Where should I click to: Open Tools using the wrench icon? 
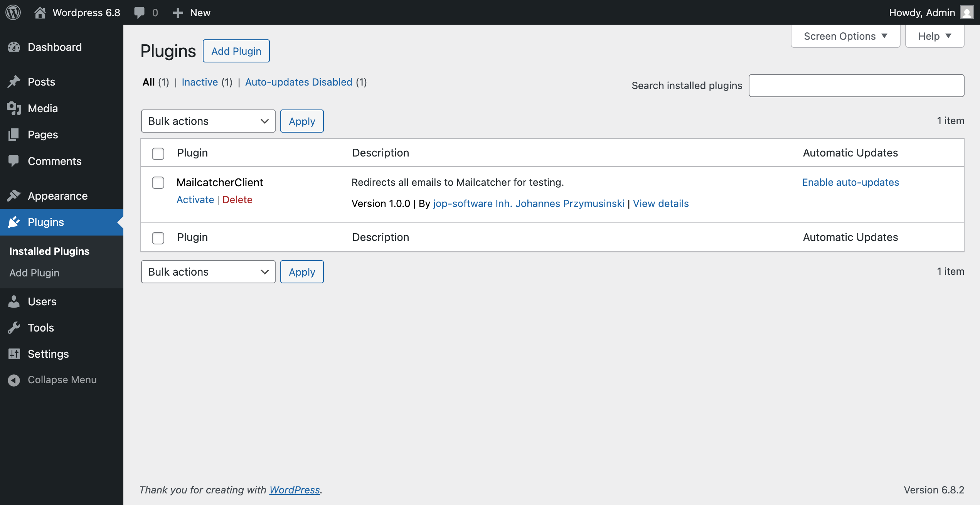pyautogui.click(x=14, y=327)
